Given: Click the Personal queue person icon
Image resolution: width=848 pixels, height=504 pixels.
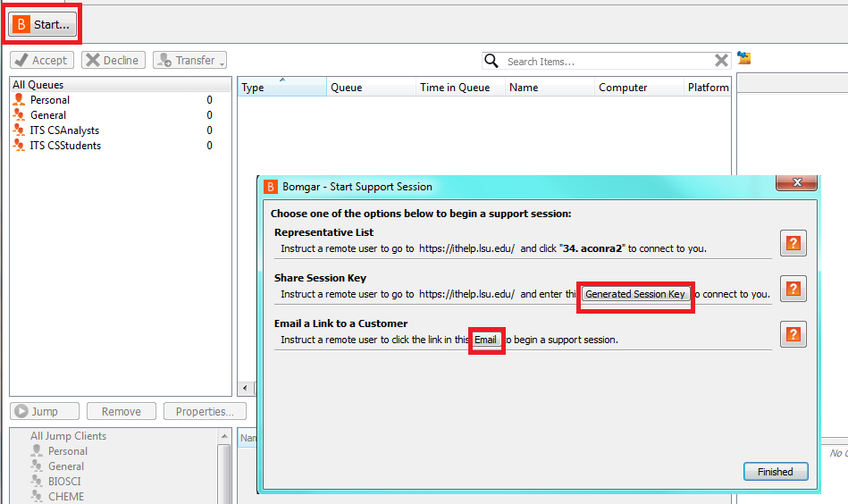Looking at the screenshot, I should [x=19, y=99].
